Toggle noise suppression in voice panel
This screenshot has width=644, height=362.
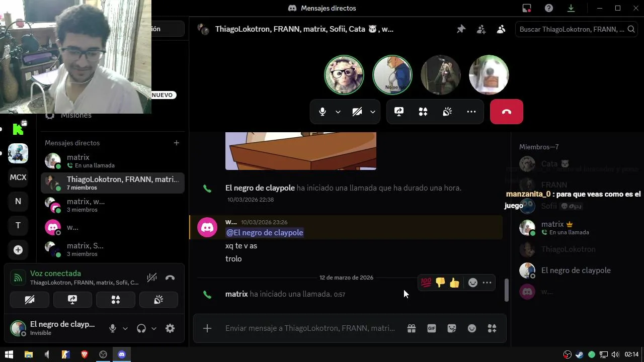click(x=152, y=278)
